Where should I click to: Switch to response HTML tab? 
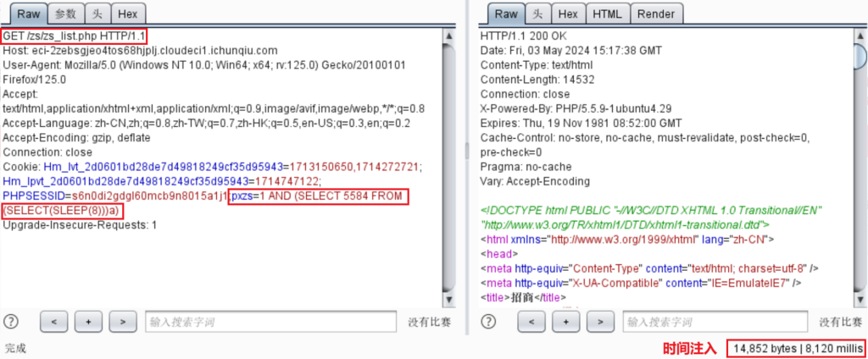(607, 13)
